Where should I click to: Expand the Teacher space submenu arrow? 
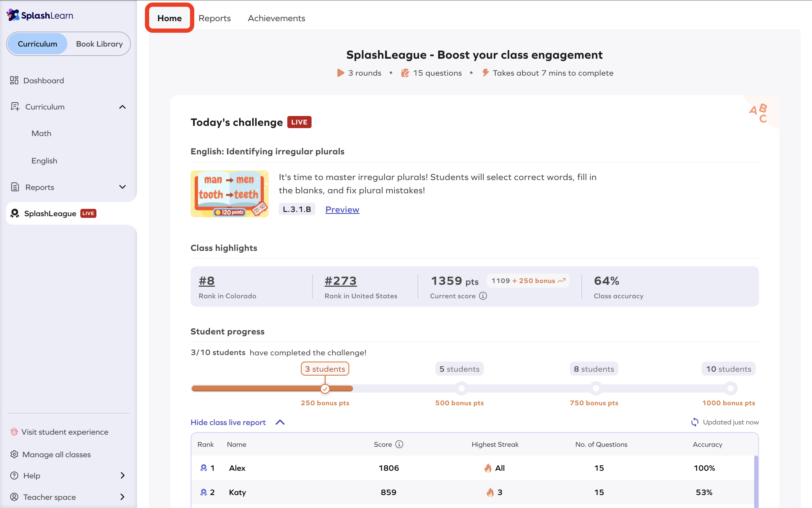pos(122,497)
